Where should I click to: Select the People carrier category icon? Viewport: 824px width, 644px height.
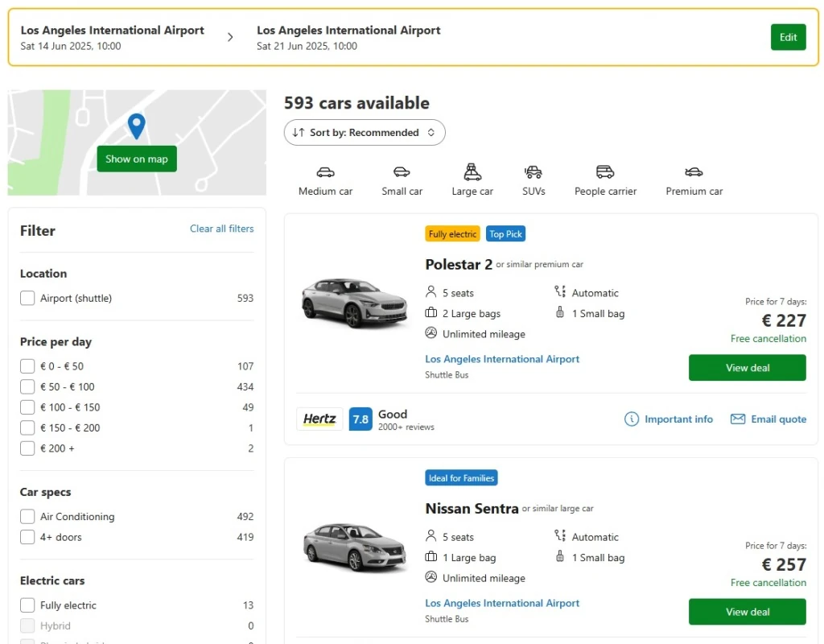point(605,173)
